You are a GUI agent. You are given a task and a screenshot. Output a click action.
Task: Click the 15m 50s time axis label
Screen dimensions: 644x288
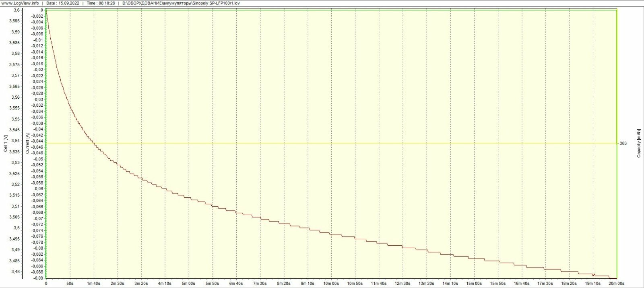click(498, 284)
